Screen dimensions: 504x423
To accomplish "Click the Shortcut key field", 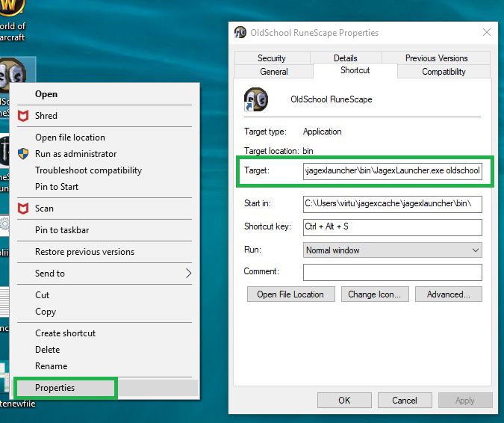I will (392, 226).
